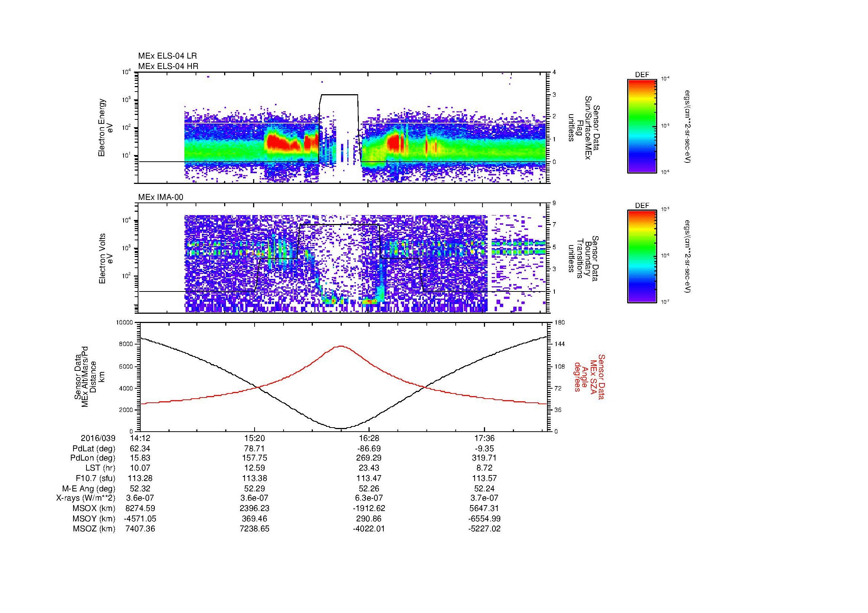The height and width of the screenshot is (613, 868).
Task: Click the minimum of the black altitude curve
Action: pos(341,428)
